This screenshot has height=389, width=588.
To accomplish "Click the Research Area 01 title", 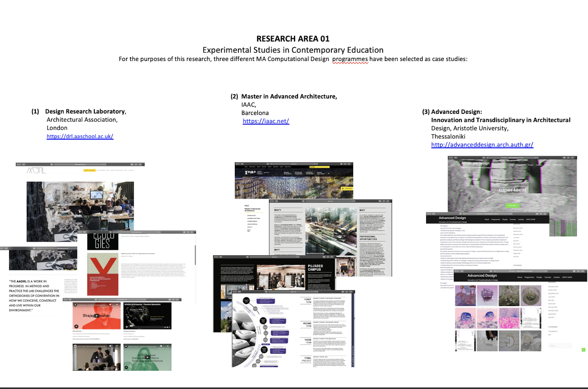I will pos(293,39).
